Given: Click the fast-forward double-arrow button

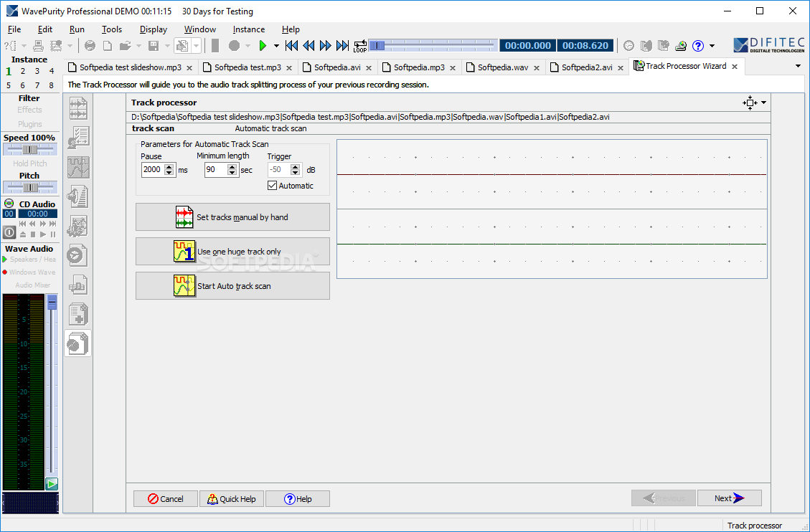Looking at the screenshot, I should [326, 46].
